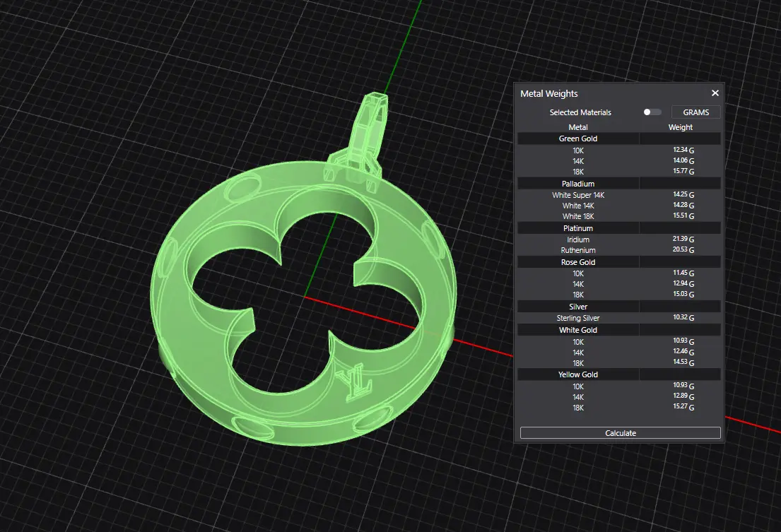781x532 pixels.
Task: Select the Palladium White 14K row
Action: coord(619,206)
